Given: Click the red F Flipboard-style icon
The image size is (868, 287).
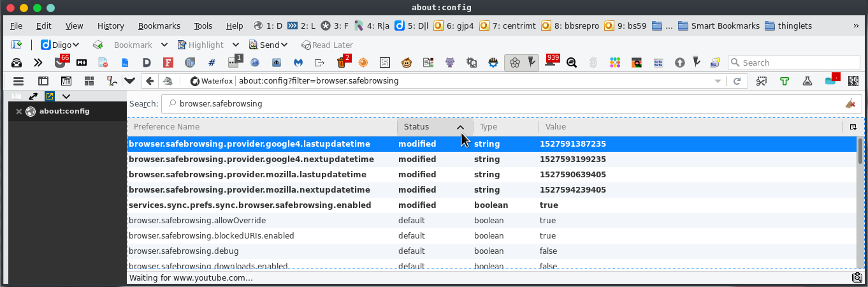Looking at the screenshot, I should 168,63.
